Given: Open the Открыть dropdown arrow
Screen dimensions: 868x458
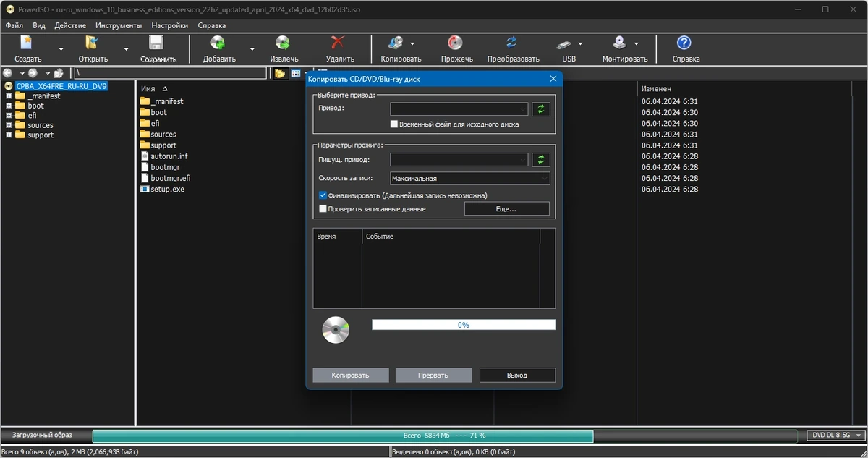Looking at the screenshot, I should click(126, 49).
